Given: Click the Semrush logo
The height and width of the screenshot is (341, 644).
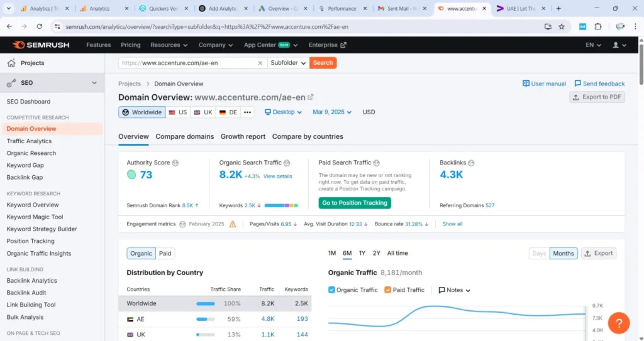Looking at the screenshot, I should (41, 45).
